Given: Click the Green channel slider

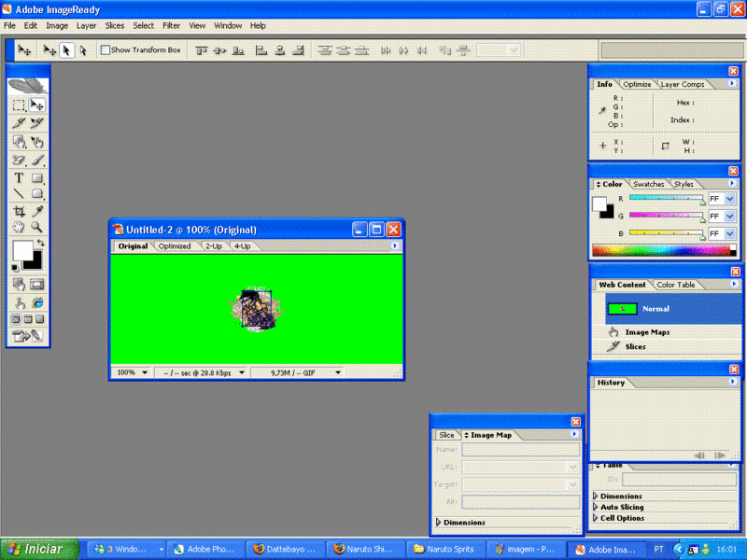Looking at the screenshot, I should [666, 216].
